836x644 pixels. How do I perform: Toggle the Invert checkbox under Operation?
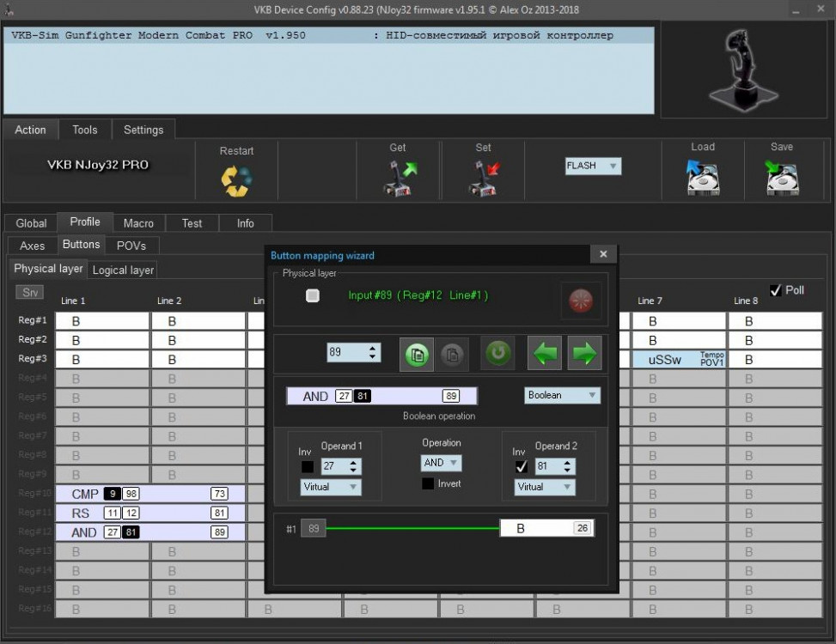point(428,484)
